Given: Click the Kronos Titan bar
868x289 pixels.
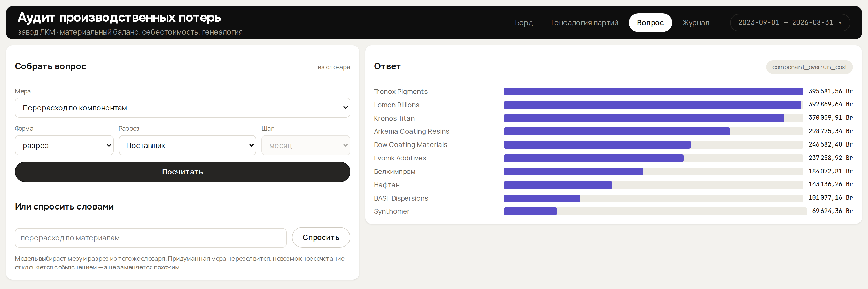Looking at the screenshot, I should click(x=644, y=118).
